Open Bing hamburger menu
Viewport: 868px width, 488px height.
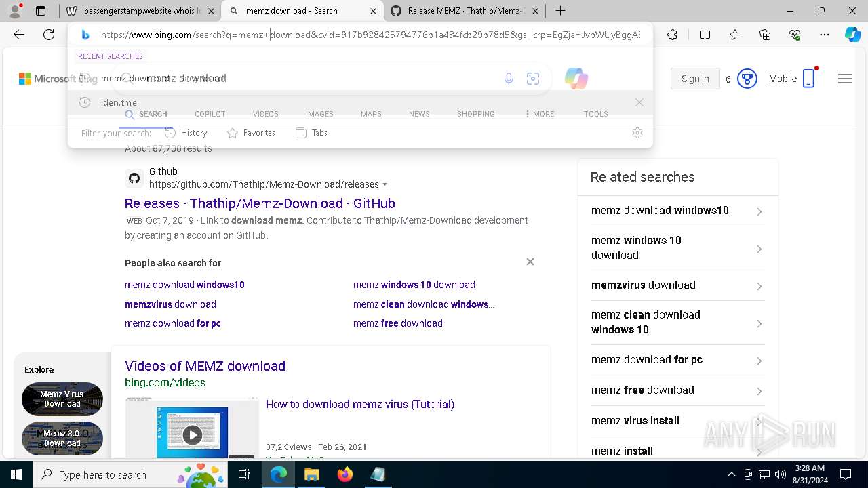coord(844,79)
